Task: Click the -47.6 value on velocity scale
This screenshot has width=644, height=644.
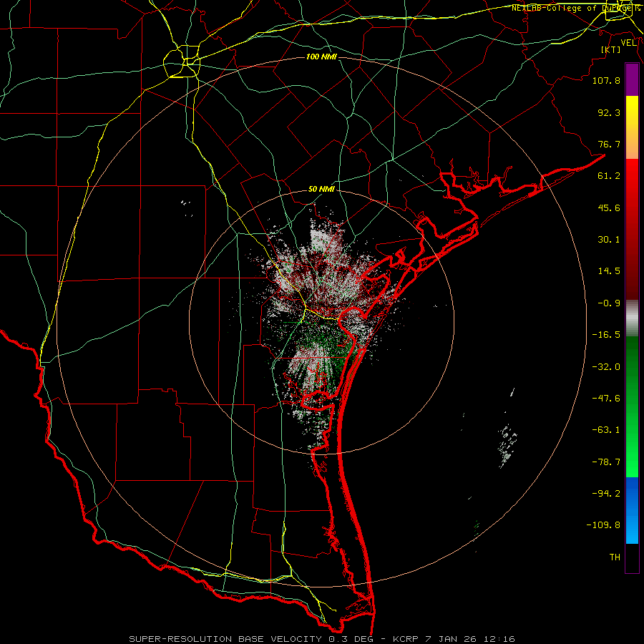Action: [x=606, y=399]
